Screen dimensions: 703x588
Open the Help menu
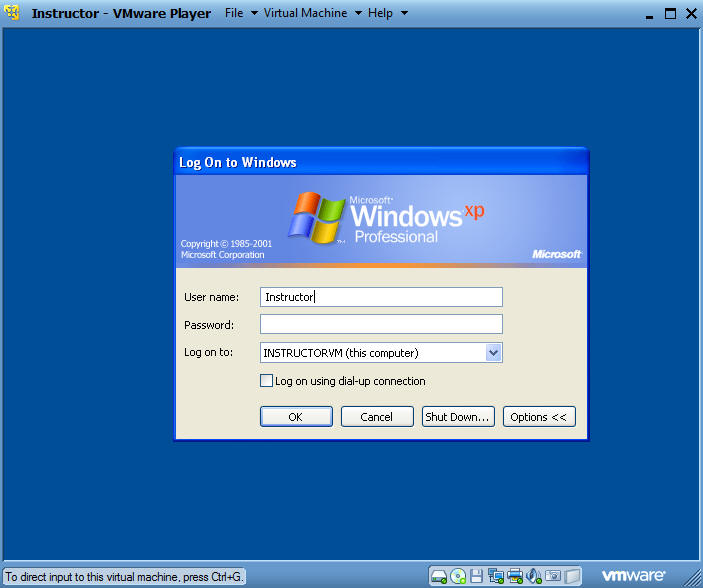pos(380,13)
